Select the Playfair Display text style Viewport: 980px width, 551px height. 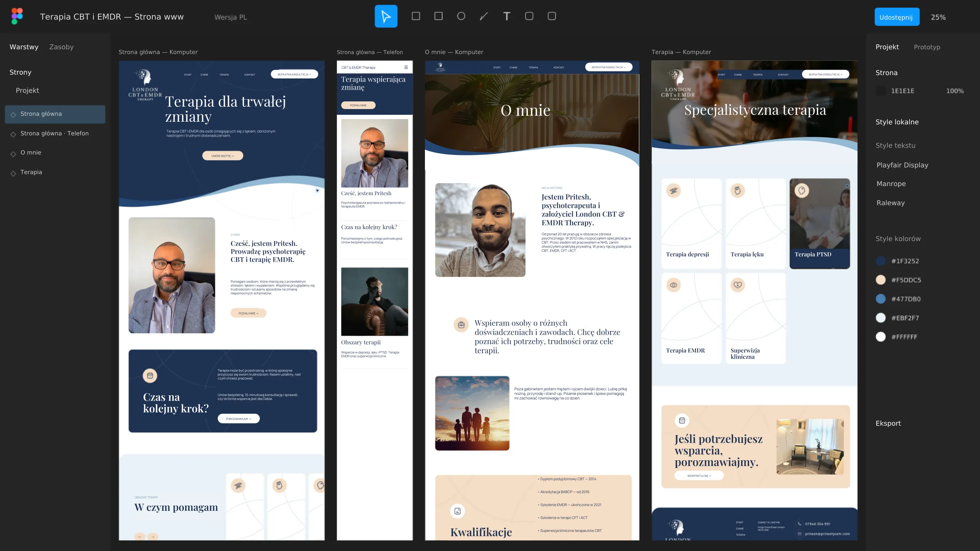click(902, 165)
